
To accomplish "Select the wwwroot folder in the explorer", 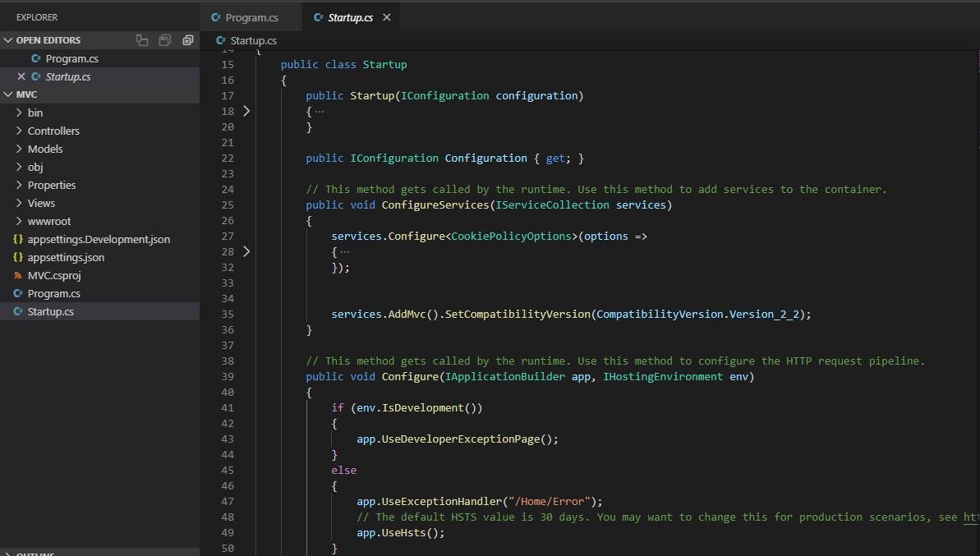I will pyautogui.click(x=47, y=221).
